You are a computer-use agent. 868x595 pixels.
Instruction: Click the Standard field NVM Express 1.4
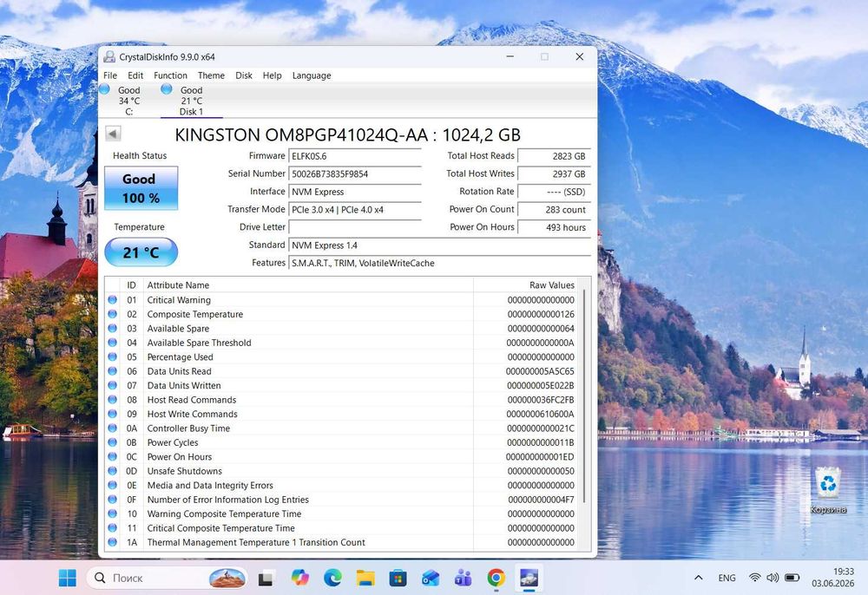[439, 245]
